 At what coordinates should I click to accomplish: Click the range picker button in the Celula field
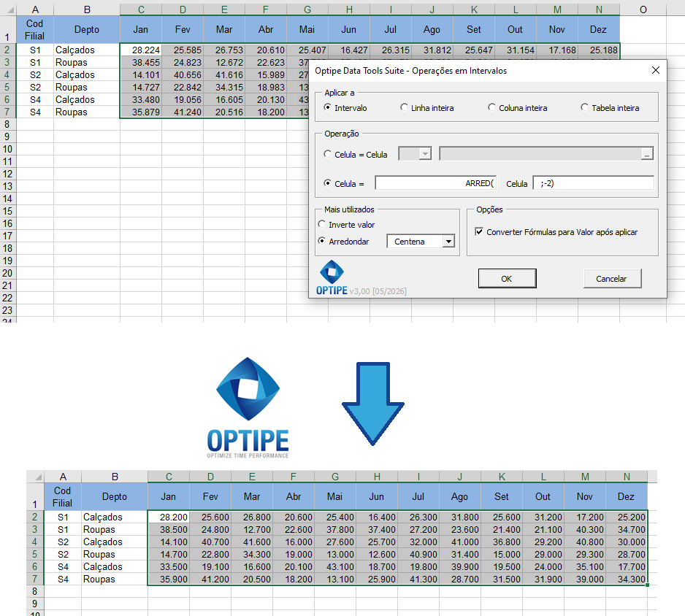pos(647,154)
